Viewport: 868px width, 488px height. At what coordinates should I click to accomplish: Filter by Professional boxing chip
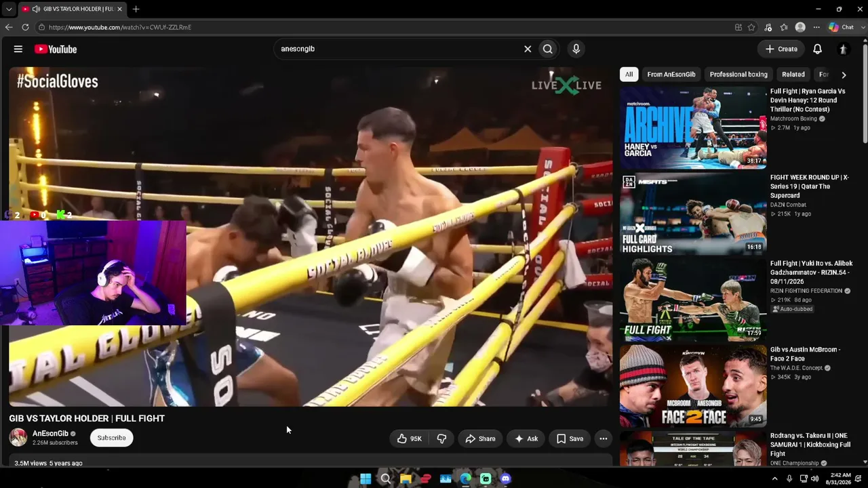(x=738, y=75)
